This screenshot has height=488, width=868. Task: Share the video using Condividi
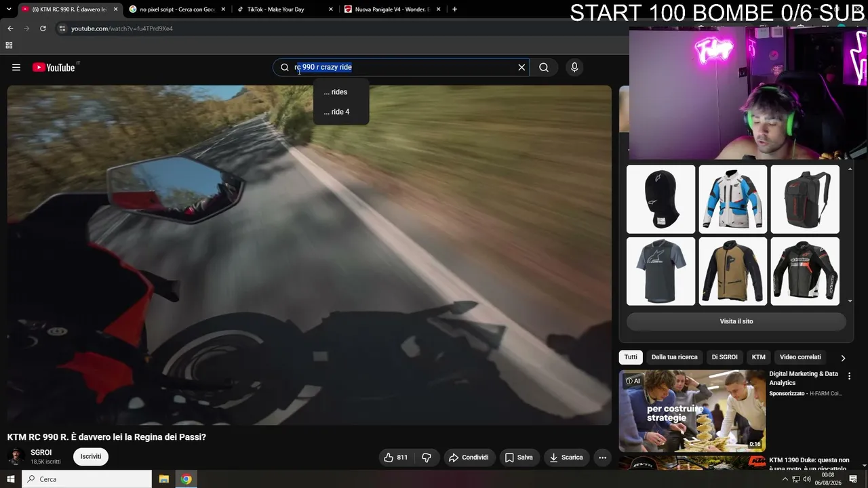point(469,457)
